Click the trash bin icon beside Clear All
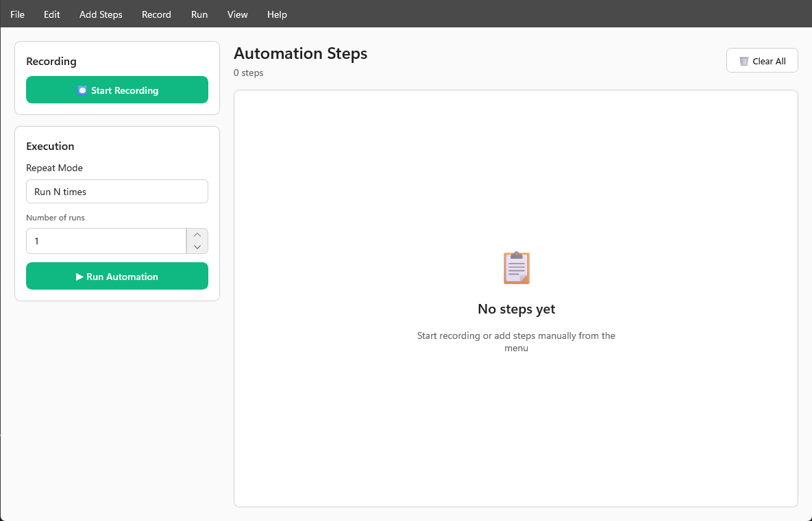812x521 pixels. 743,61
